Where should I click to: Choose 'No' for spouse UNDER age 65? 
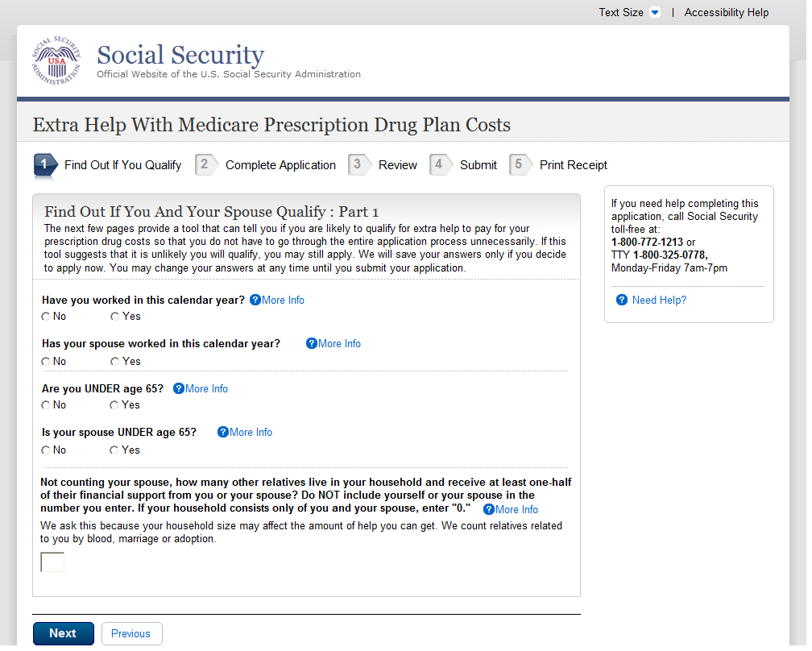[46, 450]
